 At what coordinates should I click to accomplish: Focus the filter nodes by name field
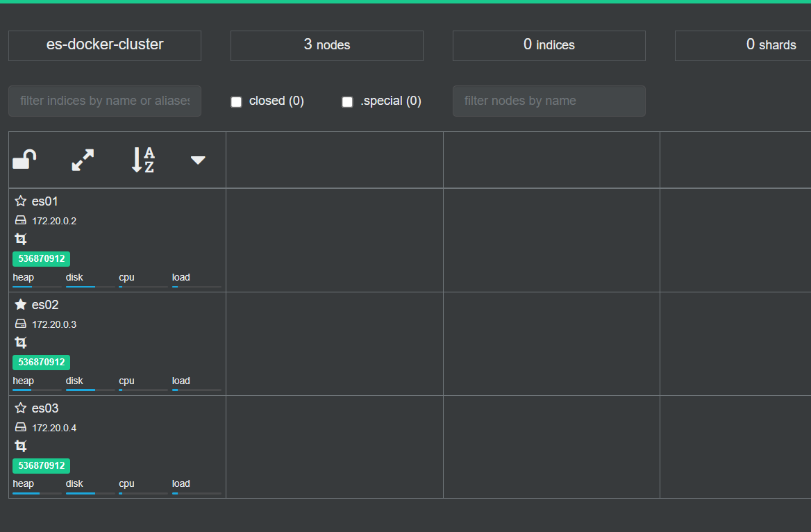click(549, 101)
